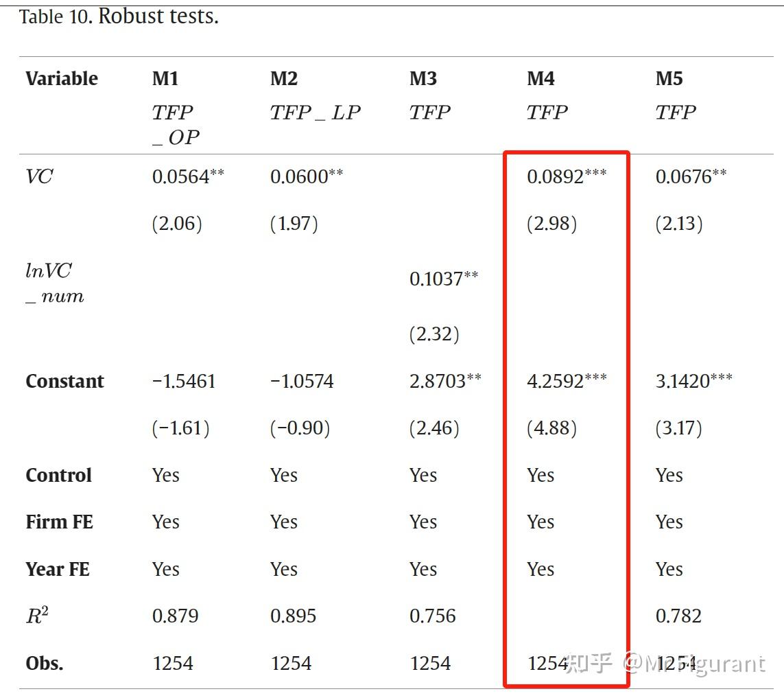784x698 pixels.
Task: Click Yes in Year FE row under M5
Action: (669, 569)
